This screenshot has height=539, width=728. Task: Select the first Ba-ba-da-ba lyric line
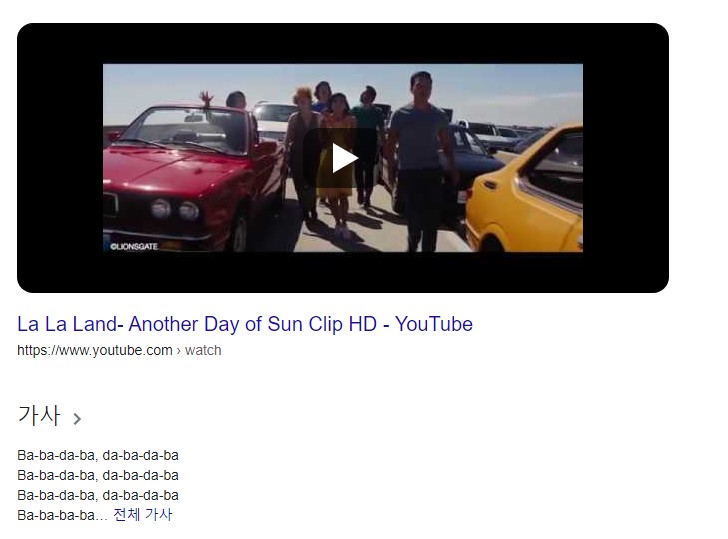pyautogui.click(x=98, y=455)
